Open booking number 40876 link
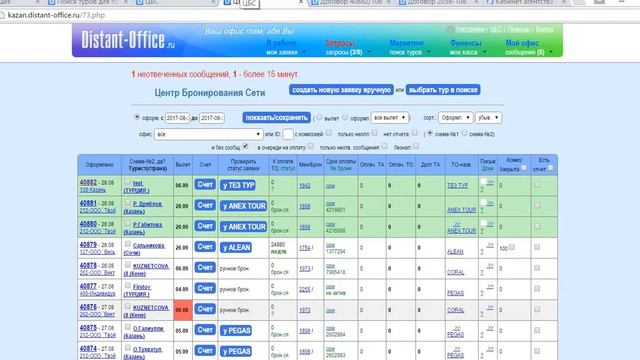The height and width of the screenshot is (360, 640). (88, 307)
